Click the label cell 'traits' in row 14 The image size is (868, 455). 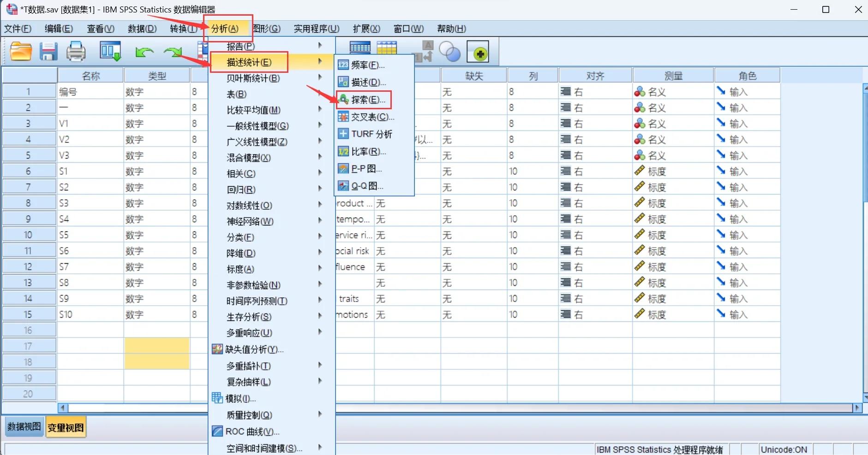[x=354, y=299]
